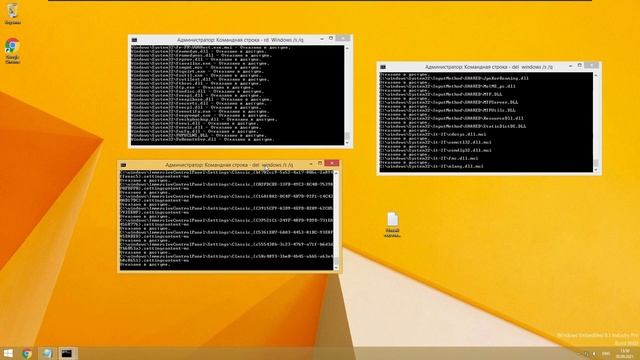
Task: Click the it-IT\comdlg32.dll.mui output line
Action: pyautogui.click(x=436, y=150)
